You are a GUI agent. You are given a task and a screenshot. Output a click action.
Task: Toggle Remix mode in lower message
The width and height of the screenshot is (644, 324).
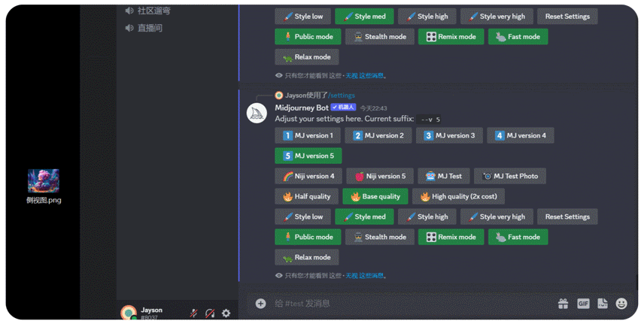tap(451, 237)
